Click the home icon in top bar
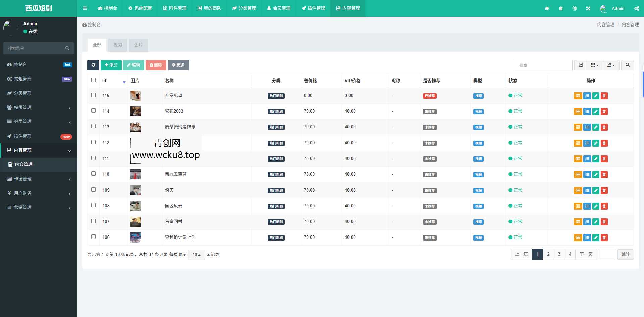The width and height of the screenshot is (644, 317). pyautogui.click(x=547, y=8)
